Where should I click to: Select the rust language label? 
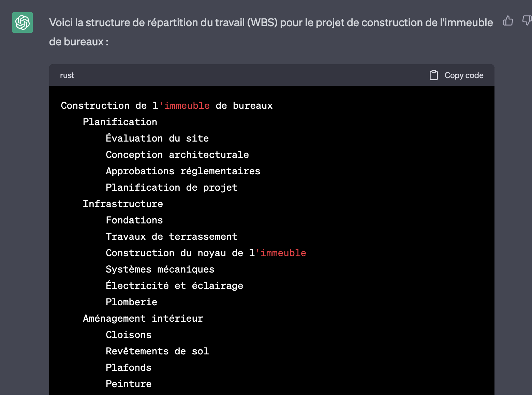67,75
